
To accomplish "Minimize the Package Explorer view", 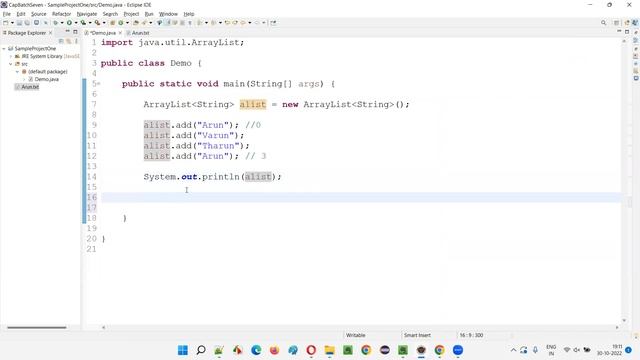I will click(x=67, y=31).
